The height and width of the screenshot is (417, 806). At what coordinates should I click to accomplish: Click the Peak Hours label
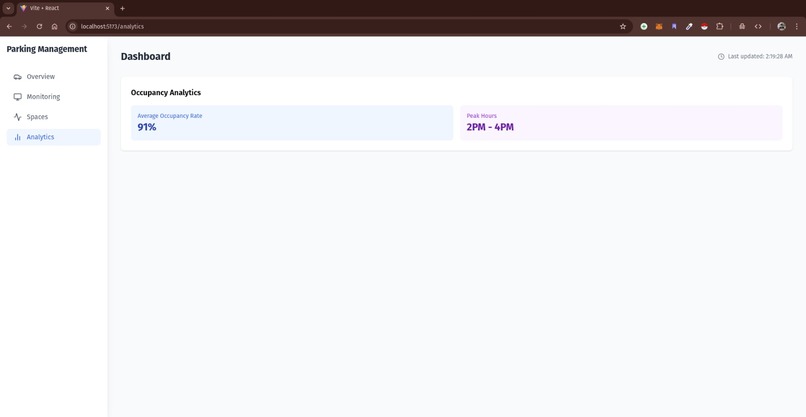tap(482, 116)
